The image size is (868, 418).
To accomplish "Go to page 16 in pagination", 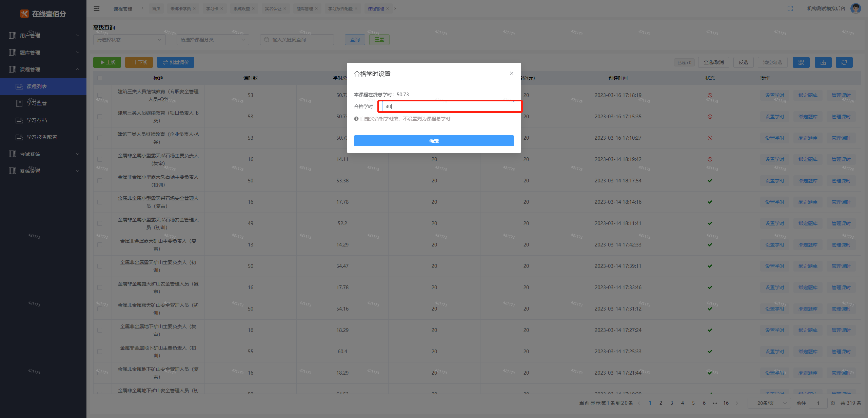I will pos(726,403).
